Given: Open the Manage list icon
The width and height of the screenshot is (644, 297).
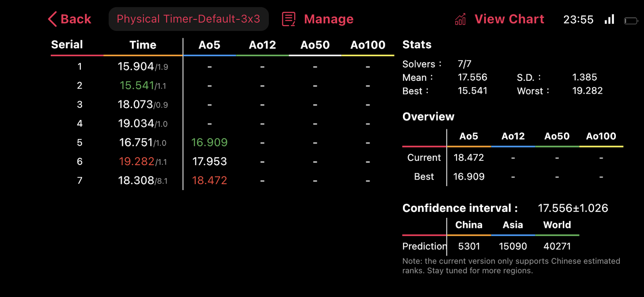Looking at the screenshot, I should [289, 19].
